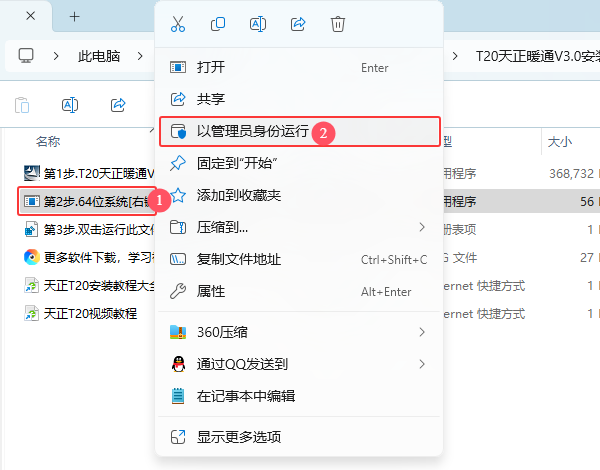Click the QQ penguin icon
600x470 pixels.
[x=178, y=364]
